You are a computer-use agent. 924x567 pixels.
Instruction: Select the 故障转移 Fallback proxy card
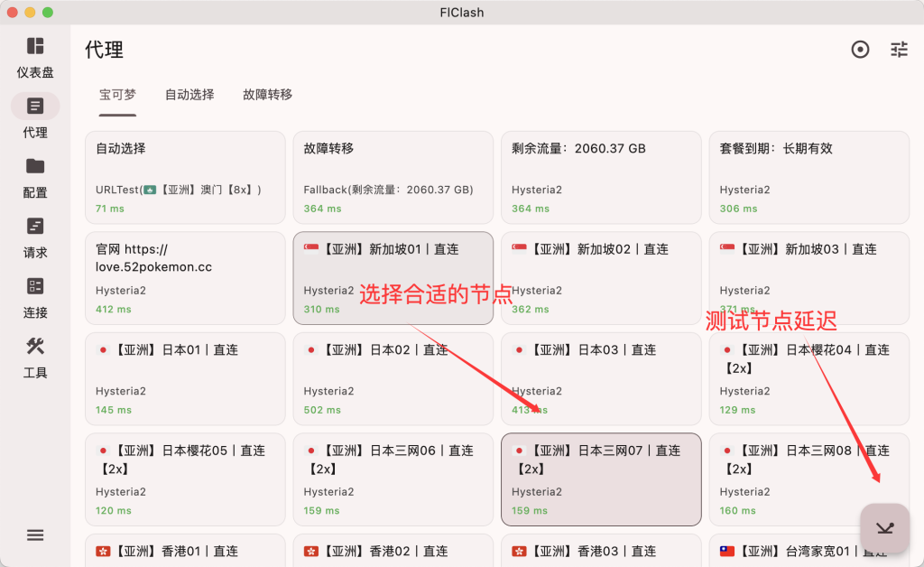tap(393, 177)
